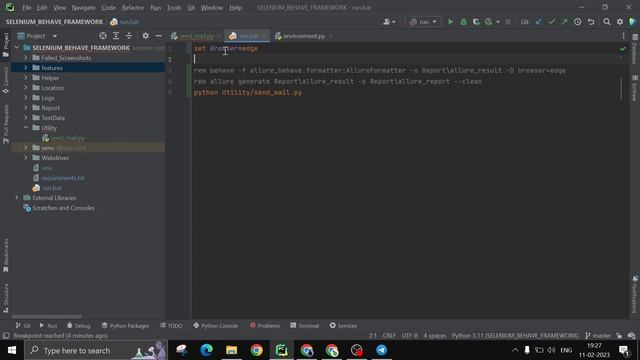Screen dimensions: 640x360
Task: Click the Python interpreter status bar entry
Action: (515, 336)
